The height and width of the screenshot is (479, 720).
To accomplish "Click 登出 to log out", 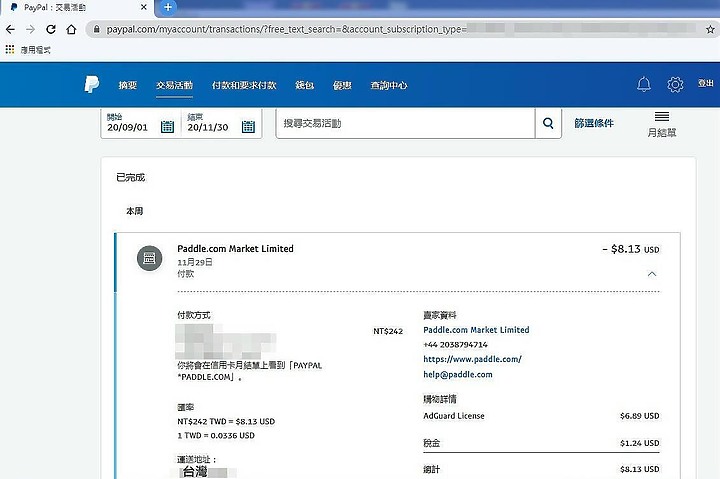I will 705,83.
